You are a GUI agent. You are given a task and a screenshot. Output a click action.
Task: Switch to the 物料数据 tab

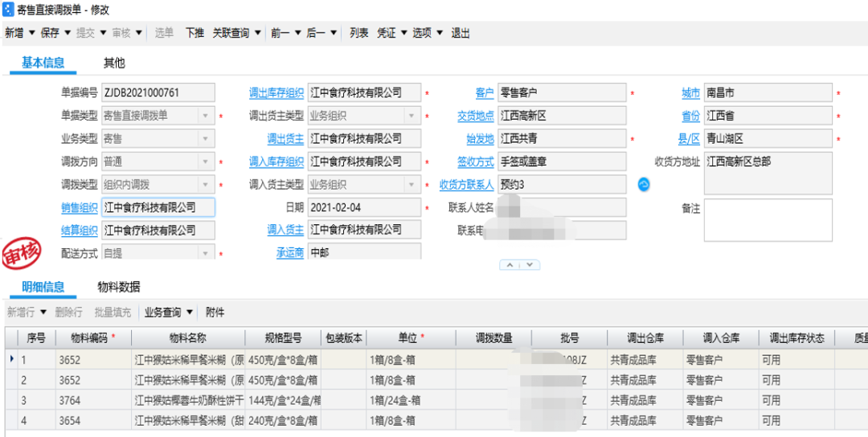point(119,287)
